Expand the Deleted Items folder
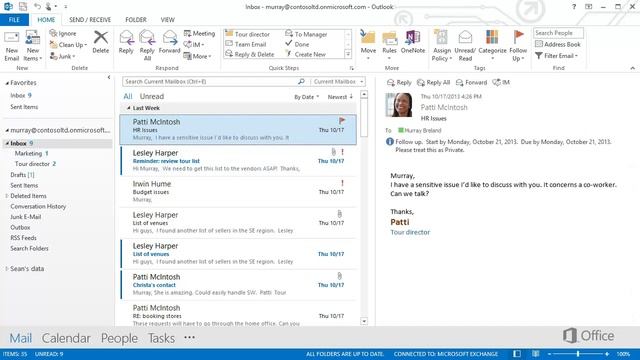 (7, 196)
